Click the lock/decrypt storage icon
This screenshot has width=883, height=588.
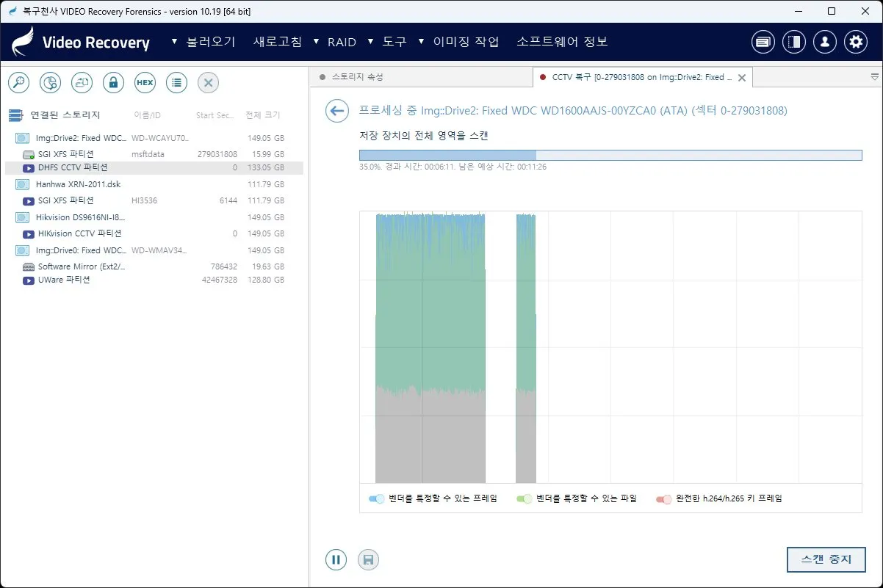tap(113, 83)
